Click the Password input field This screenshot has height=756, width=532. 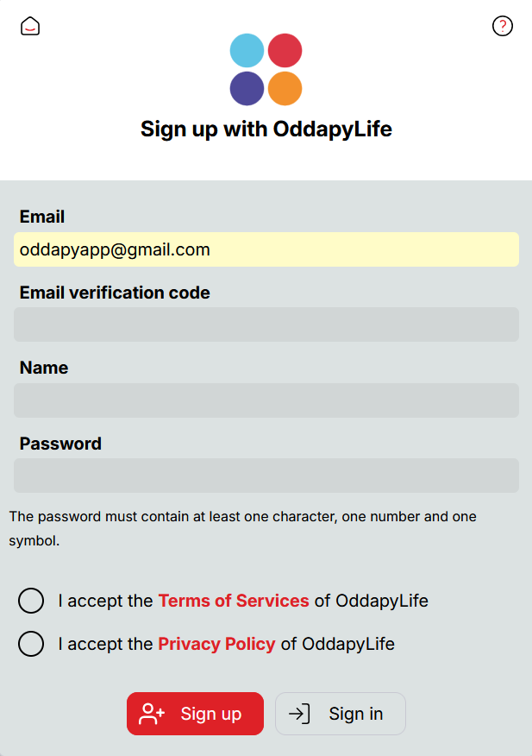point(266,476)
